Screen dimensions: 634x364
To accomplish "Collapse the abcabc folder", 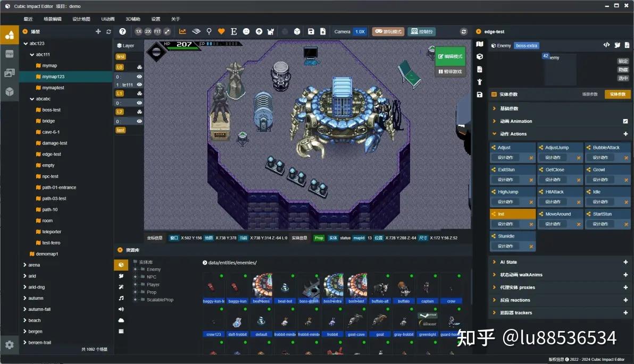I will 32,99.
